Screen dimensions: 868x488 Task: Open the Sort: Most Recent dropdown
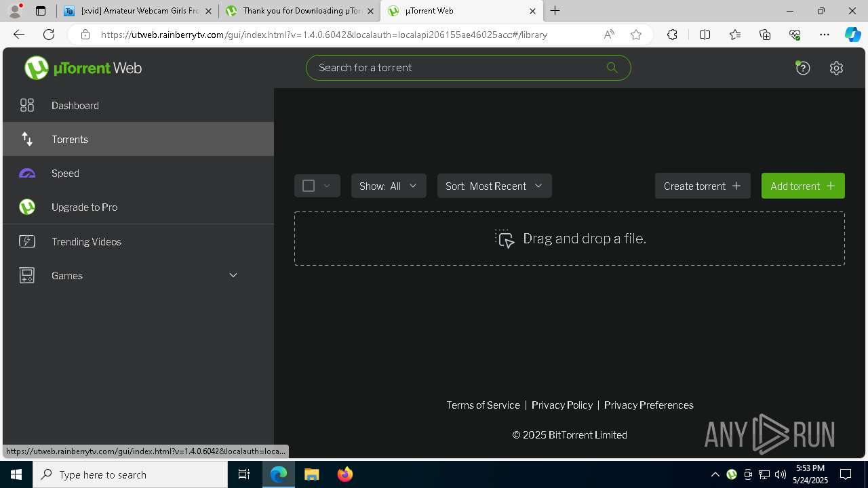(494, 186)
